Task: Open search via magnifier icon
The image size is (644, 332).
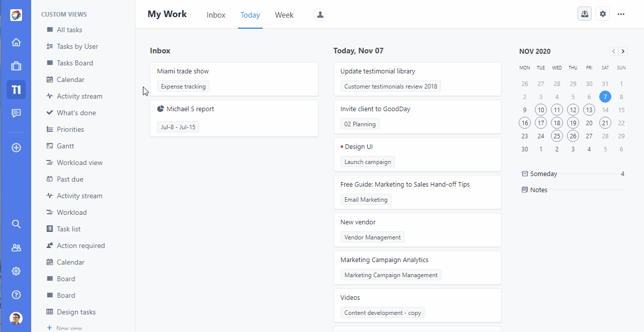Action: (16, 224)
